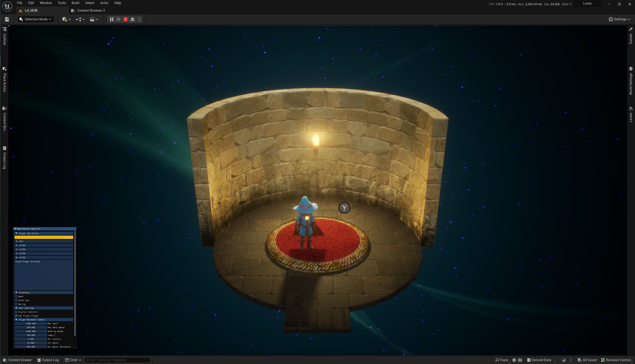Tick the Donut Gun checkbox

tap(16, 300)
